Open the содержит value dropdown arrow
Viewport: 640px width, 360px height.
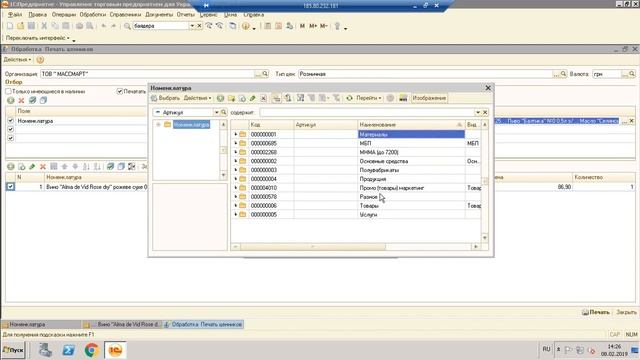[x=478, y=112]
